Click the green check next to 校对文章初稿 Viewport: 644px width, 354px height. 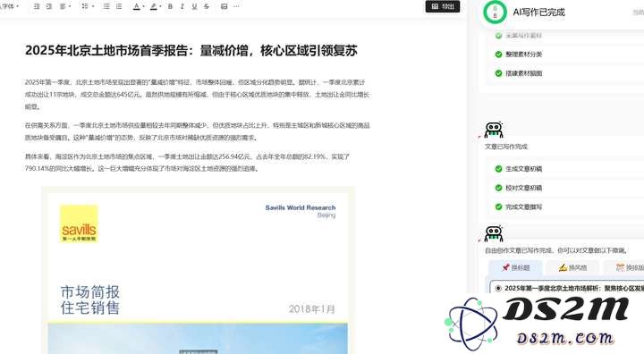tap(498, 188)
